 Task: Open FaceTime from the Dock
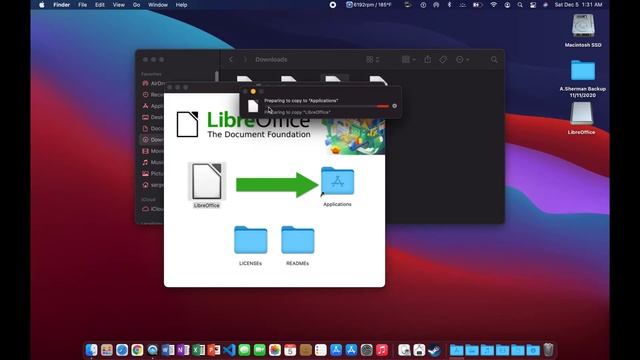click(x=260, y=350)
